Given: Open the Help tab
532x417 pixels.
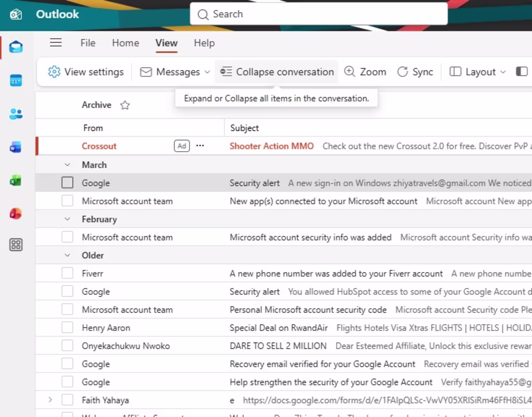Looking at the screenshot, I should coord(204,43).
